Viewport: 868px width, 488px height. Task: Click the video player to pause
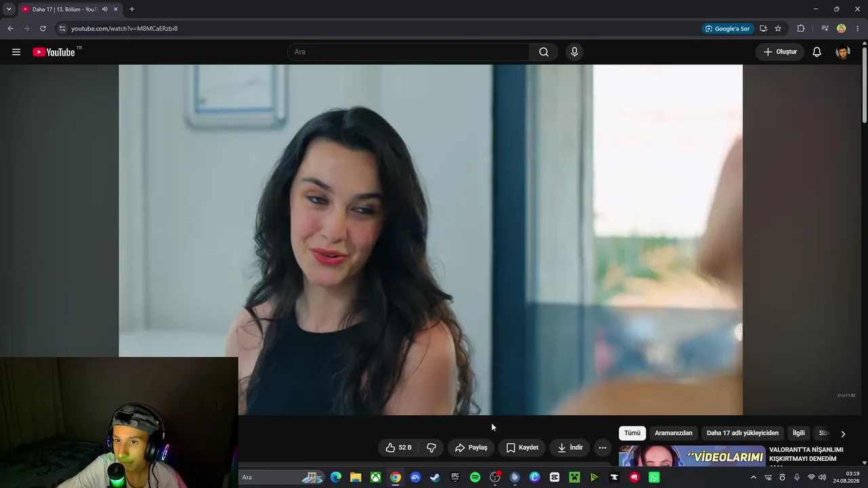tap(431, 239)
